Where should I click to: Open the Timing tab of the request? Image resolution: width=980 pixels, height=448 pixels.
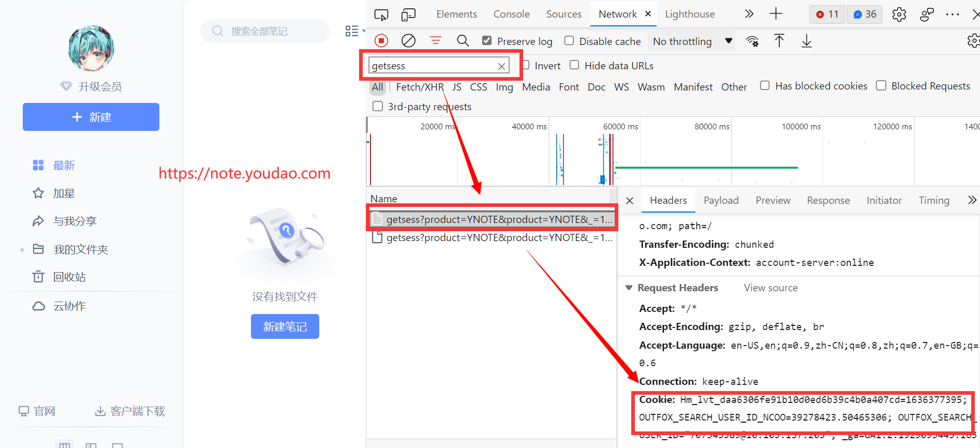[x=934, y=200]
